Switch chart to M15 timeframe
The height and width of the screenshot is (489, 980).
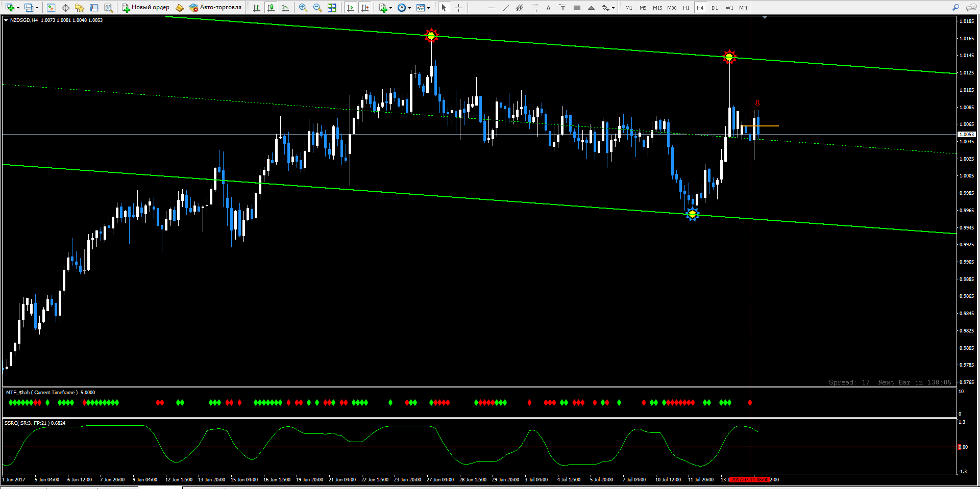(657, 8)
